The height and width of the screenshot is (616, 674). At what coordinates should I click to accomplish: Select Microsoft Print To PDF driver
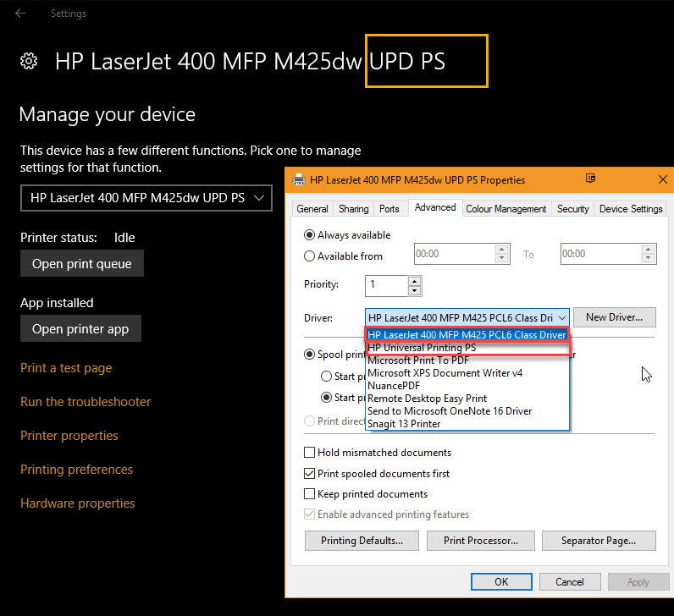pyautogui.click(x=418, y=360)
